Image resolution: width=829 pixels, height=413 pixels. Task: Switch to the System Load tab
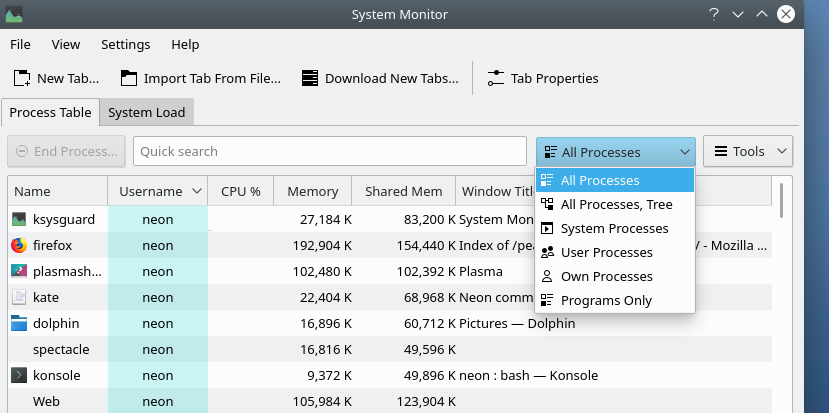tap(146, 113)
